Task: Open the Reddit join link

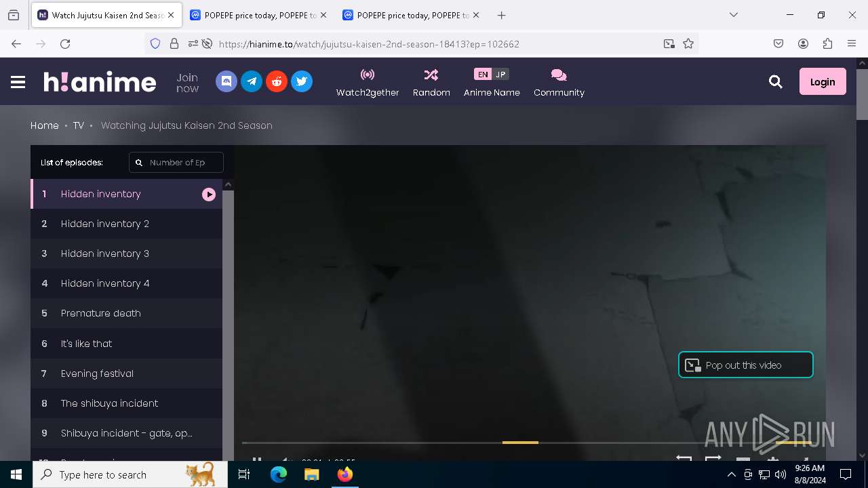Action: point(277,81)
